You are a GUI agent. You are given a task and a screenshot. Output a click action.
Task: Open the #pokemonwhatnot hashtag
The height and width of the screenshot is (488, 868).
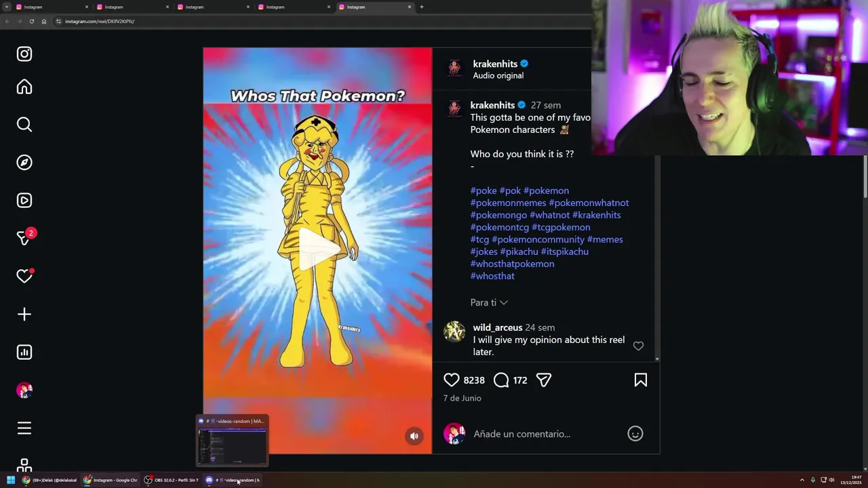[589, 203]
